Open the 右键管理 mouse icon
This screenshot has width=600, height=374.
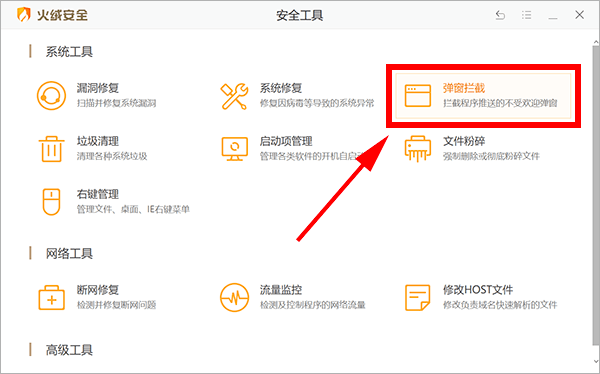click(x=51, y=202)
